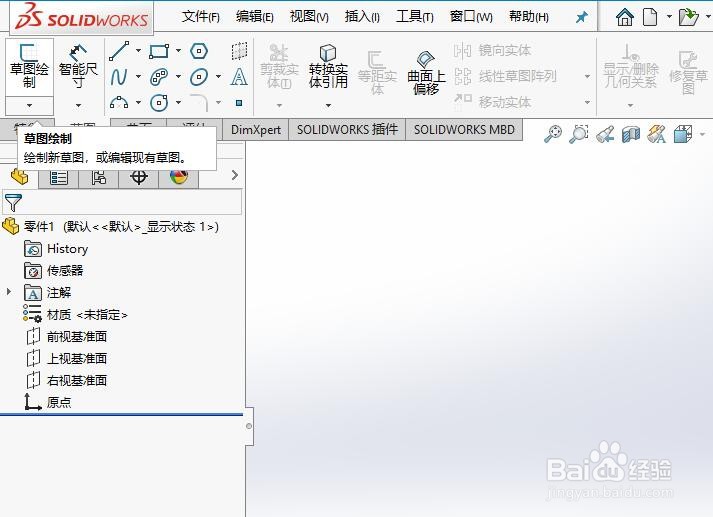Open the FeatureManager design tree tab

click(x=20, y=176)
